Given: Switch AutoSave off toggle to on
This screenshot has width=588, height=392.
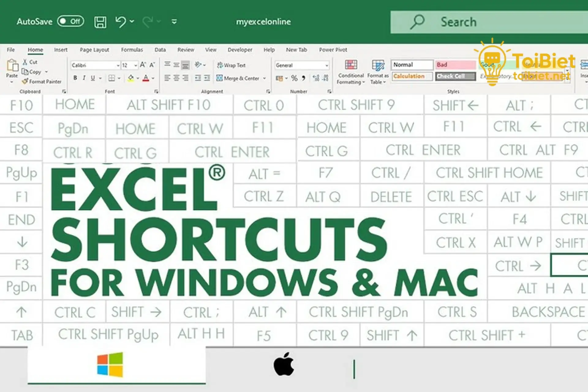Looking at the screenshot, I should coord(70,21).
